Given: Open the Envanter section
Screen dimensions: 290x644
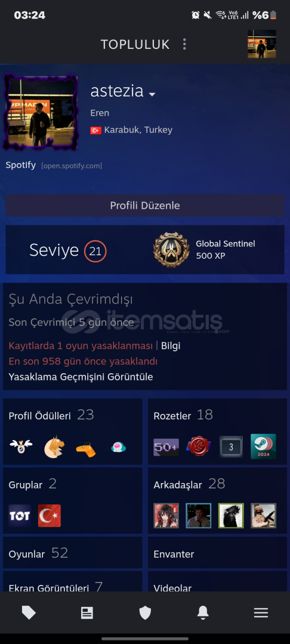Looking at the screenshot, I should point(217,553).
